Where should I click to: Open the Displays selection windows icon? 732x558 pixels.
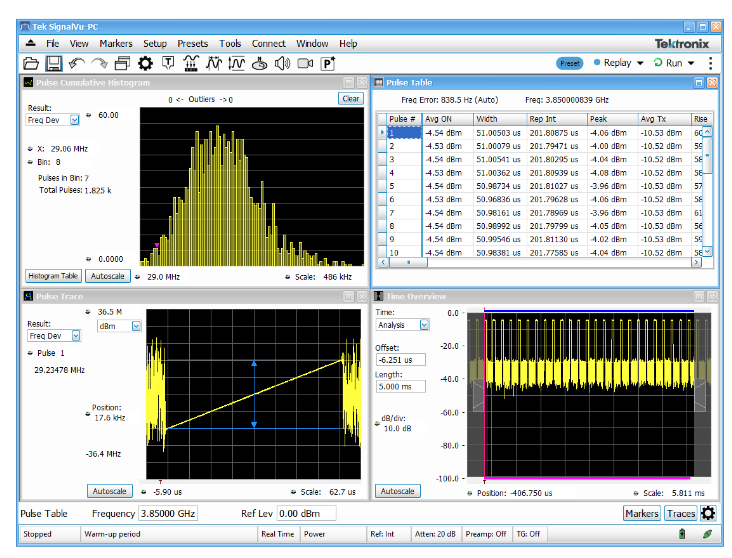[122, 63]
